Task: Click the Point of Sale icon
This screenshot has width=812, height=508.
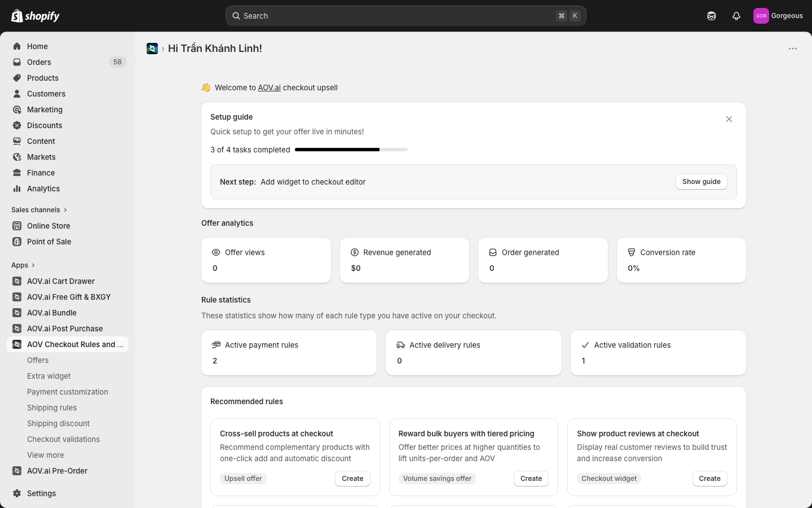Action: click(x=17, y=242)
